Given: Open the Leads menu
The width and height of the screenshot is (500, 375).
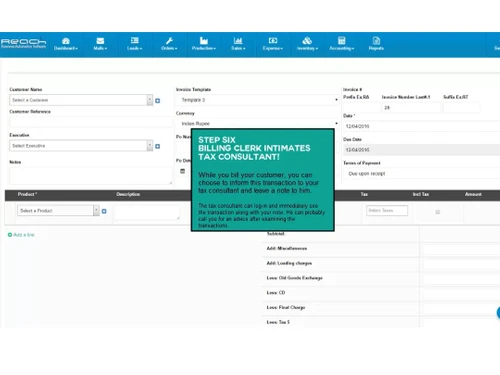Looking at the screenshot, I should (x=134, y=44).
